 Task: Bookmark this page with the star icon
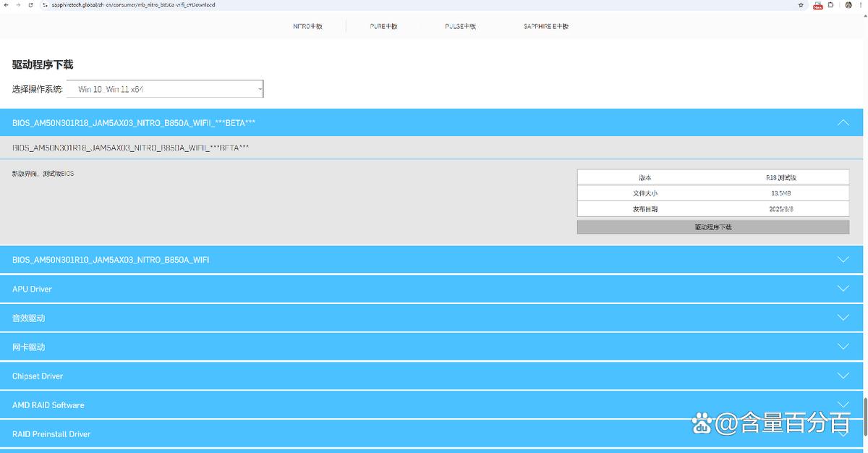(801, 4)
